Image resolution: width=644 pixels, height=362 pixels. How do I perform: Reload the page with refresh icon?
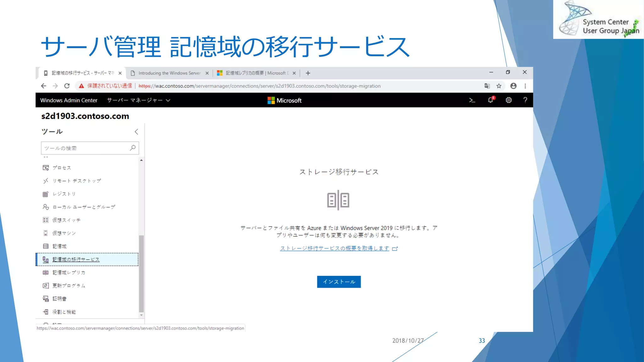[x=67, y=86]
